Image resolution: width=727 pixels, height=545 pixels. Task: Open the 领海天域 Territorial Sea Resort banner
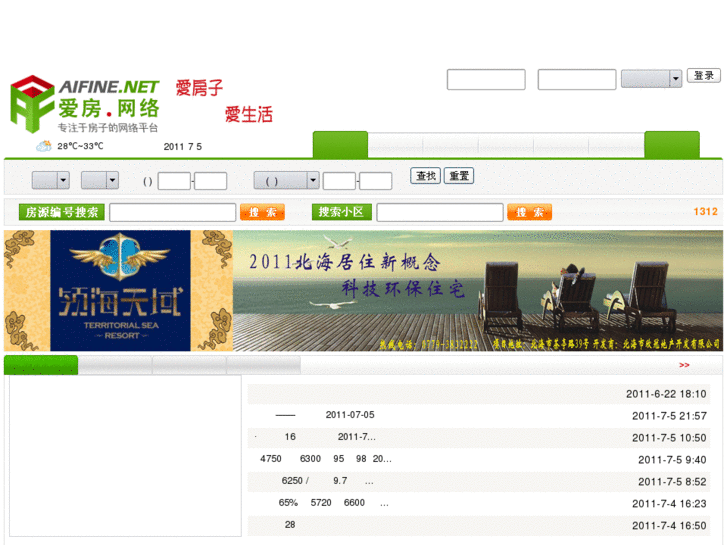119,290
